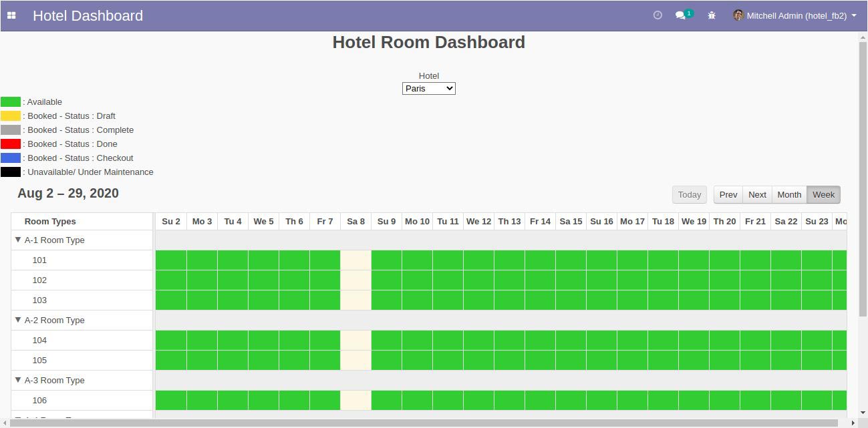868x428 pixels.
Task: Open the chat messages icon
Action: pos(681,15)
